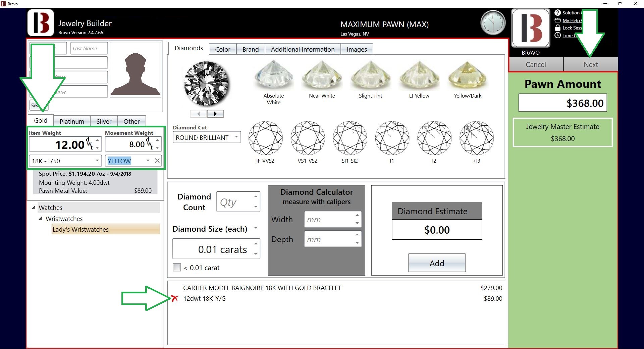Viewport: 644px width, 349px height.
Task: Increase calculator Width value
Action: tap(357, 215)
